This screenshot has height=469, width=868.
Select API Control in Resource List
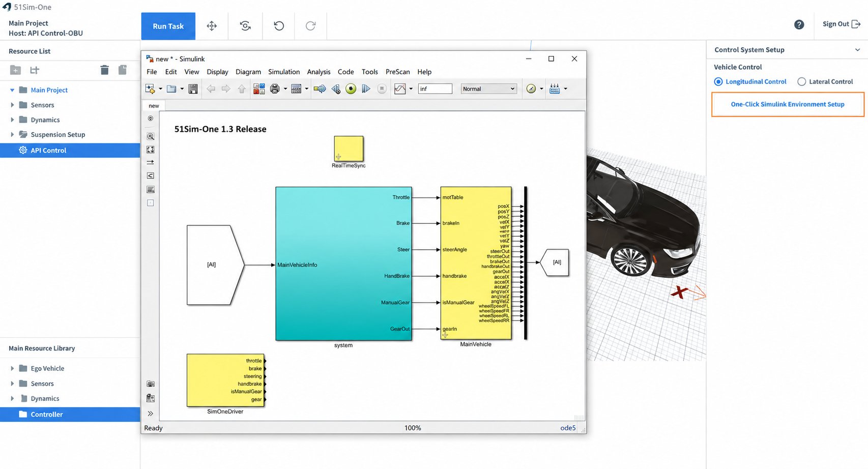70,151
